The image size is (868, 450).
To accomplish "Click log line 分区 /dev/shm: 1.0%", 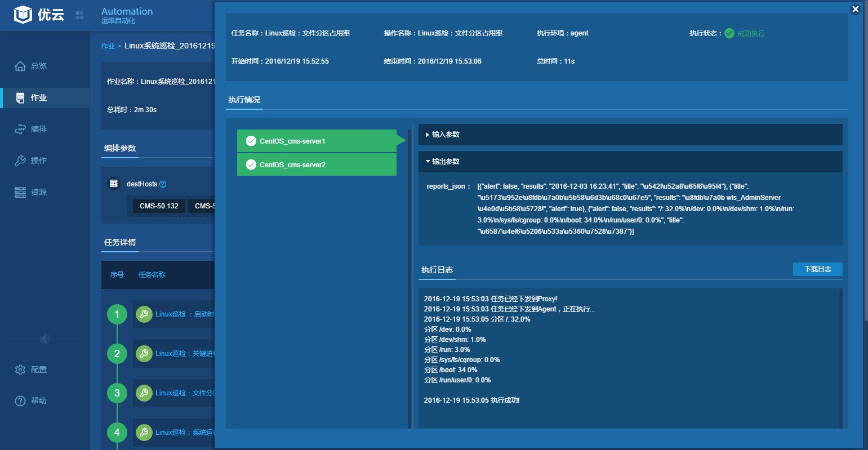I will (x=455, y=340).
